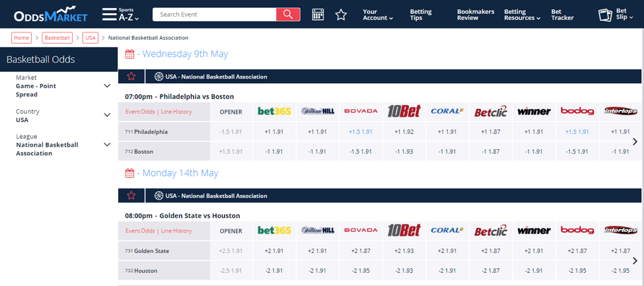Click Betclic logo in Golden State vs Houston table

(x=491, y=231)
